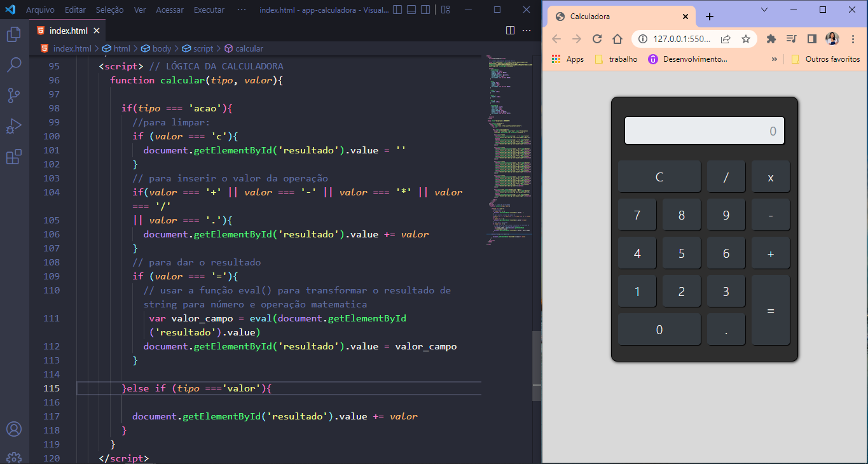Open VS Code settings gear
868x464 pixels.
click(14, 456)
